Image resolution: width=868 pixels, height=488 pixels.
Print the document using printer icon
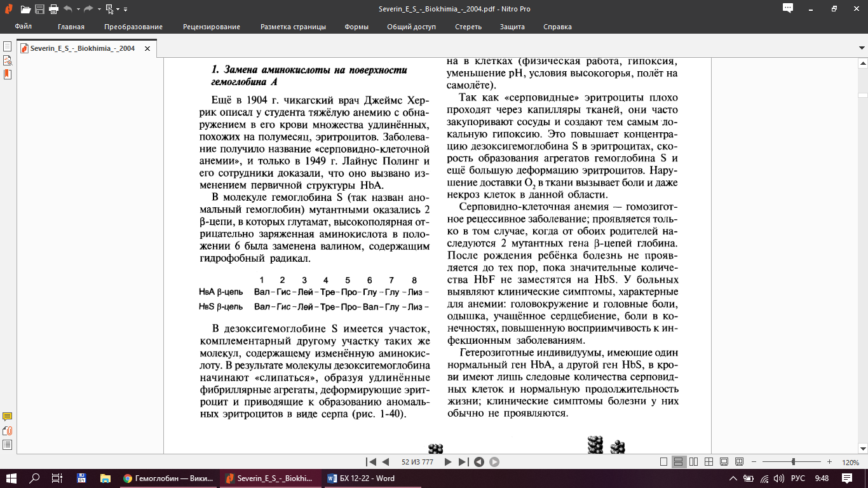(53, 10)
